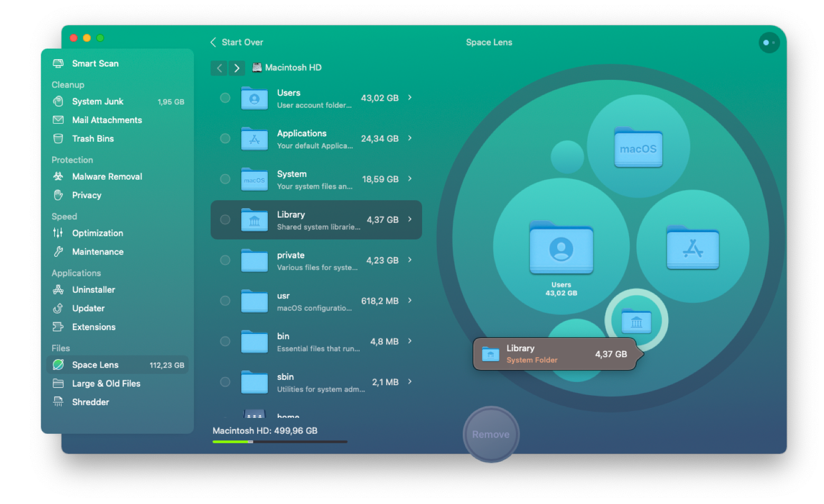
Task: Open the Optimization module
Action: (117, 233)
